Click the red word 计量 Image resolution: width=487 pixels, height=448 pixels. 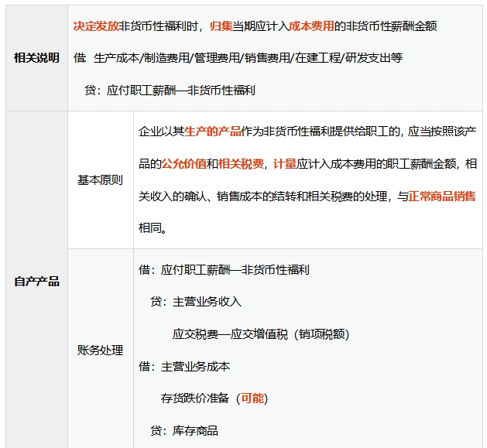pyautogui.click(x=285, y=164)
